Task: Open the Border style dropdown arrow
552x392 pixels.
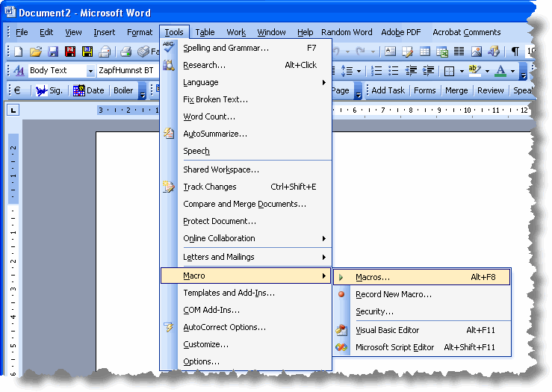Action: point(462,71)
